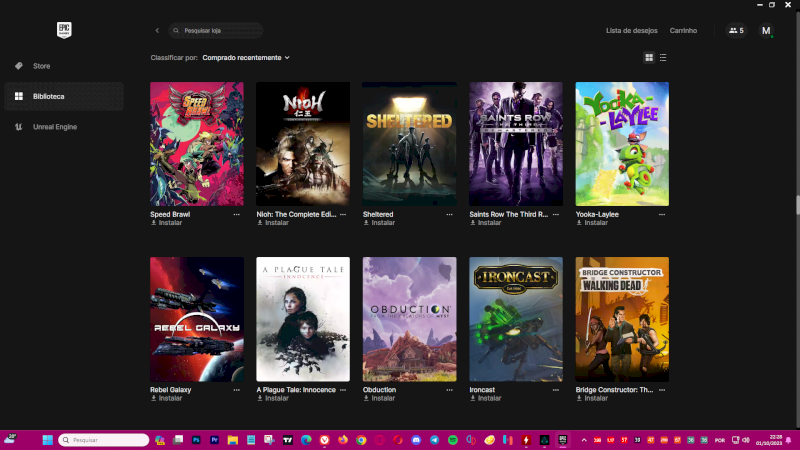Open the M profile avatar menu

tap(766, 31)
